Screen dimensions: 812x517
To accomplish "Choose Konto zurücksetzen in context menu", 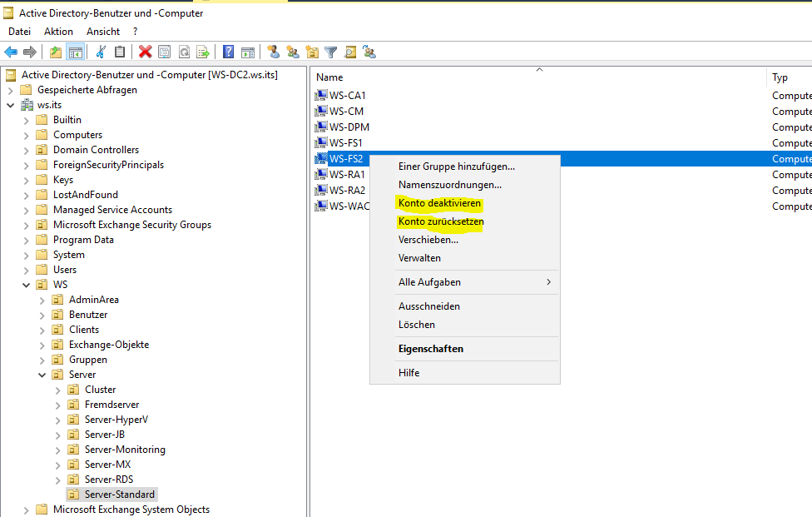I will click(x=441, y=221).
